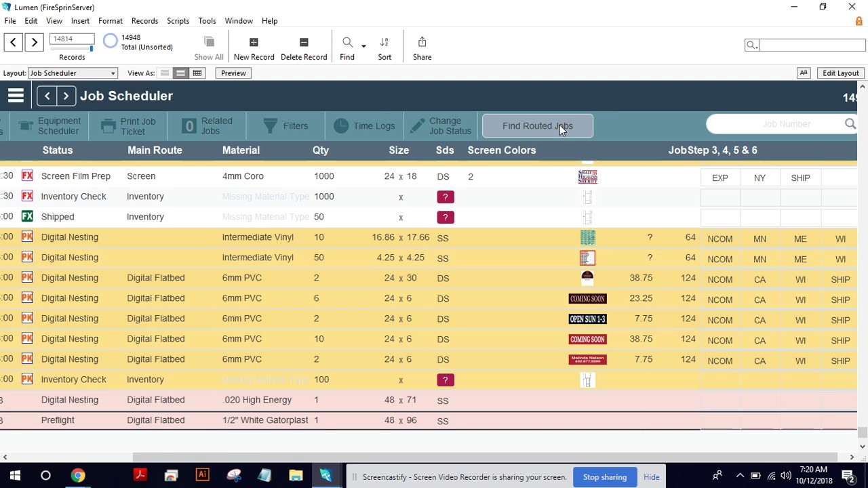Click the Main Route column header

(155, 150)
